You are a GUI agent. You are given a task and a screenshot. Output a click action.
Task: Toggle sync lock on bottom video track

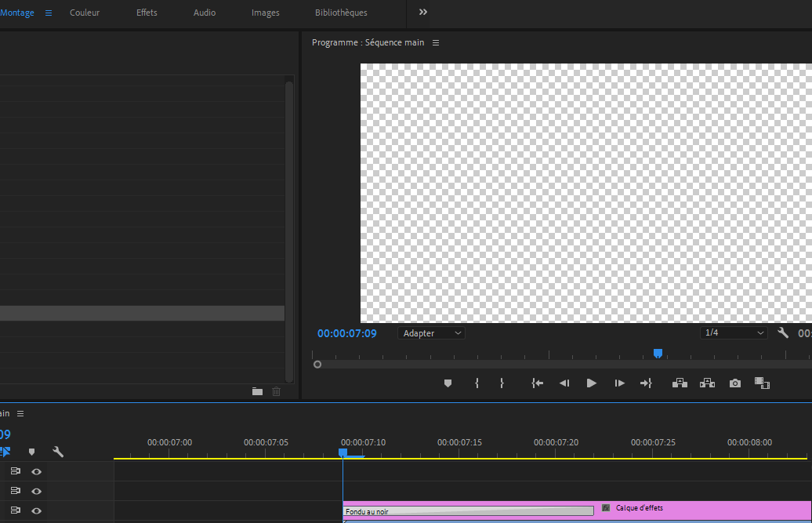[x=15, y=510]
